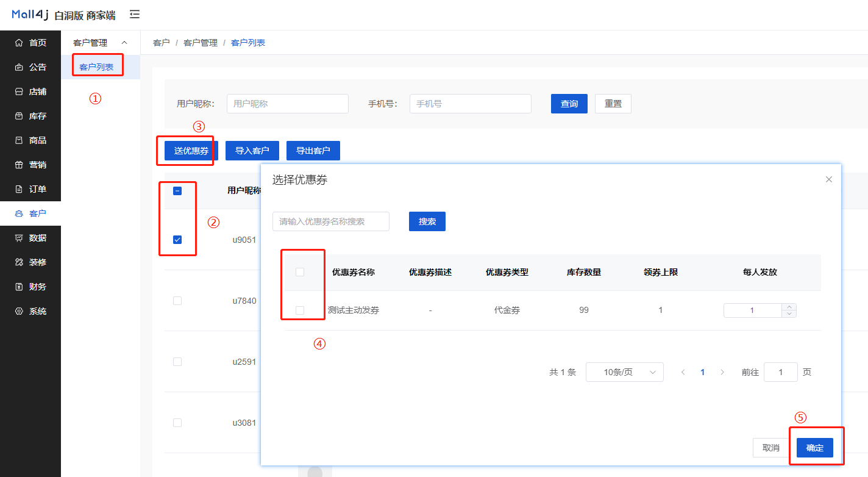Click the u9051 nickname
This screenshot has height=477, width=868.
[244, 240]
